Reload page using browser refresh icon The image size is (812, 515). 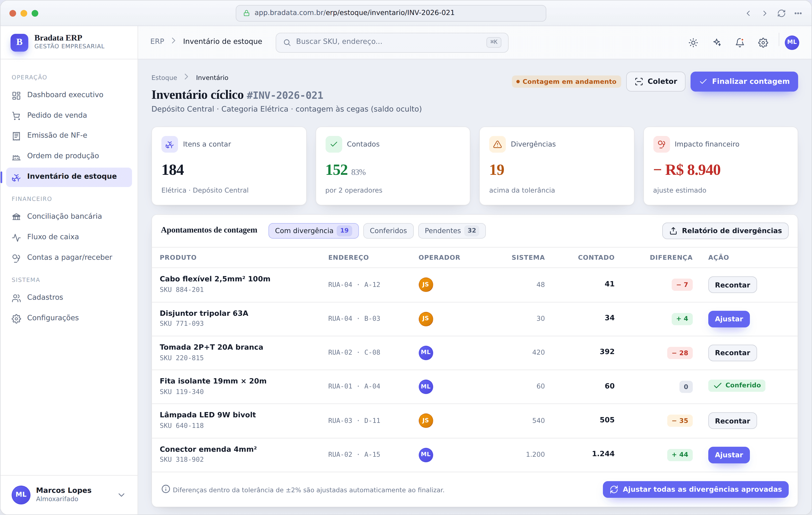781,13
